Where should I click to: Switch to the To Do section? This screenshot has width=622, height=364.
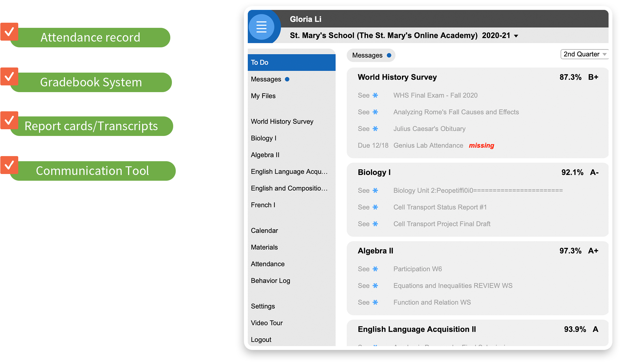point(260,62)
